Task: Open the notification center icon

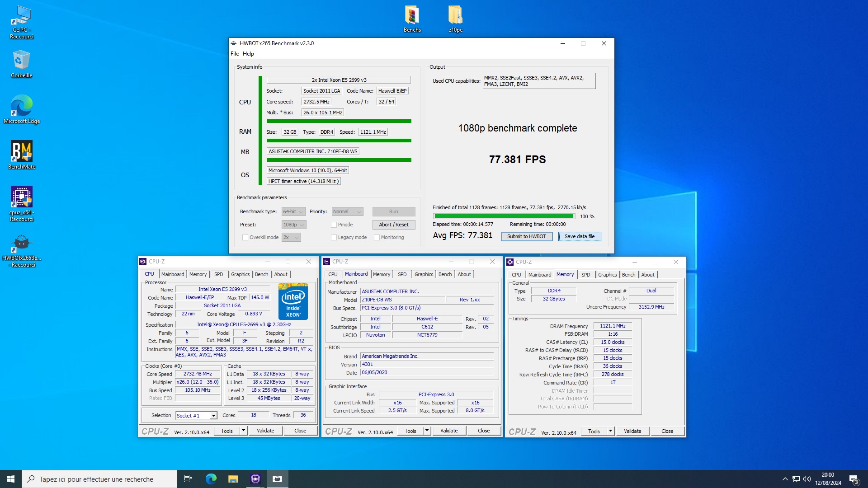Action: pyautogui.click(x=854, y=479)
